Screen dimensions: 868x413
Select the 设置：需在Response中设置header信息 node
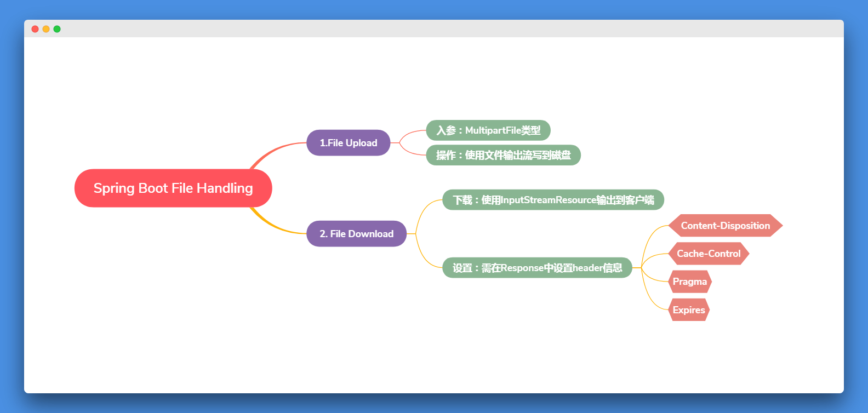(538, 268)
